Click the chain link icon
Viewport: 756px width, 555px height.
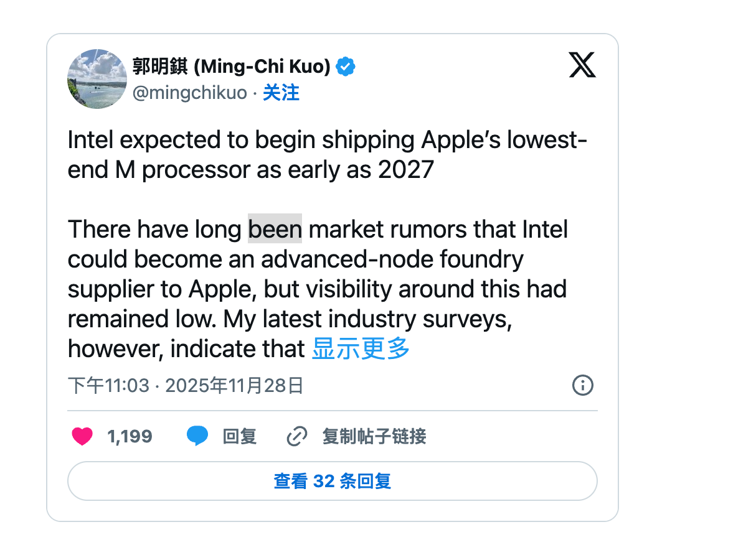(296, 437)
